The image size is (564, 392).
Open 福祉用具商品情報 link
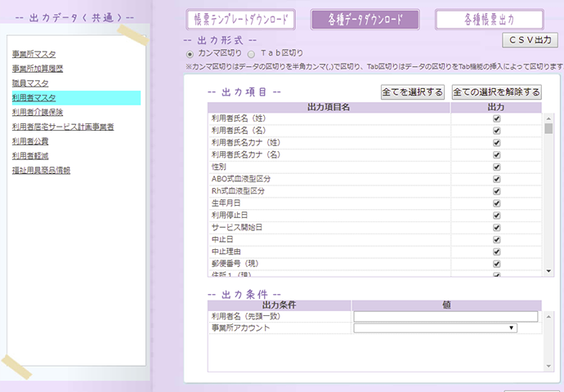pyautogui.click(x=41, y=171)
